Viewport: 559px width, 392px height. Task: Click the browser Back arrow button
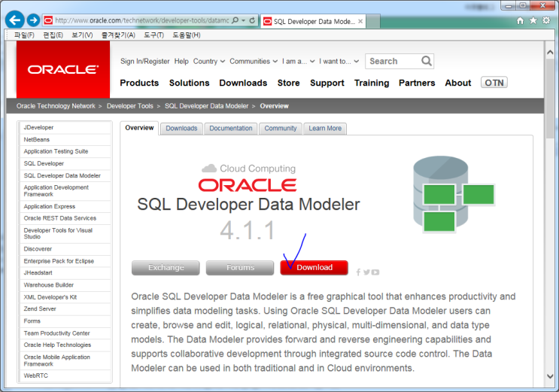pyautogui.click(x=14, y=20)
